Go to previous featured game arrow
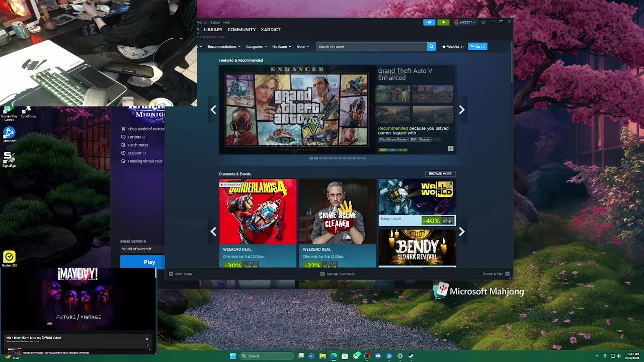Screen dimensions: 644x362 (x=213, y=110)
